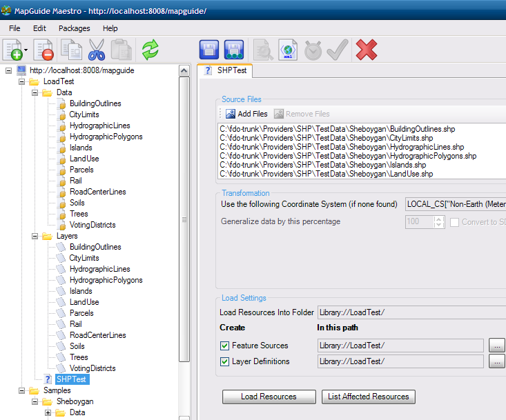Toggle the Convert to SDF checkbox

coord(454,222)
